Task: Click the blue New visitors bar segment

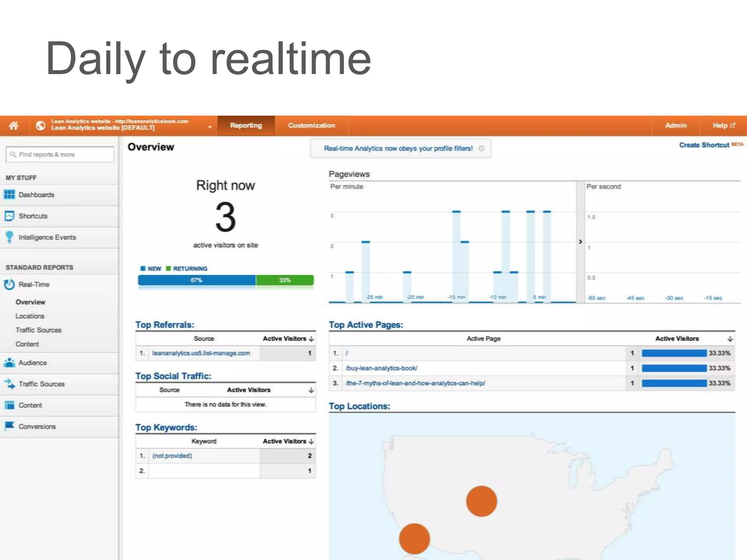Action: 197,280
